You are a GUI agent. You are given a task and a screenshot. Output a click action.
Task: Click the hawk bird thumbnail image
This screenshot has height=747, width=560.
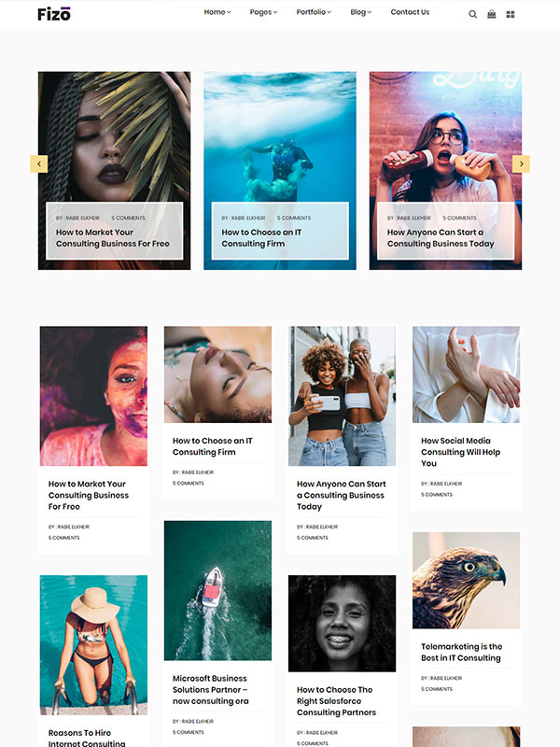point(466,580)
